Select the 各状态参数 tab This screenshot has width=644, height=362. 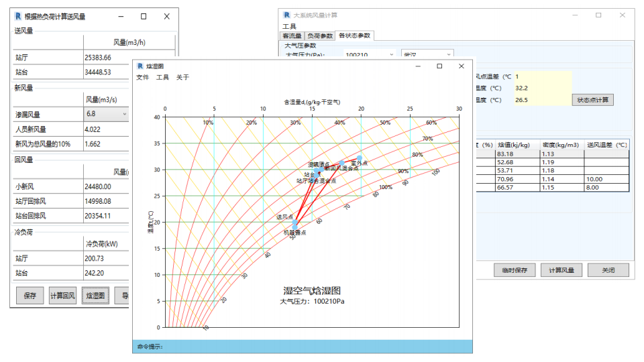(x=354, y=36)
